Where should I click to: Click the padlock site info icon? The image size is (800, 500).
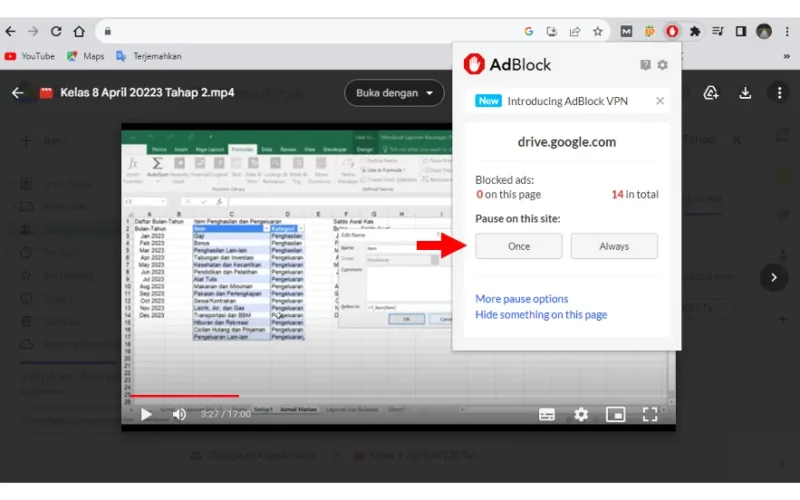click(x=108, y=32)
